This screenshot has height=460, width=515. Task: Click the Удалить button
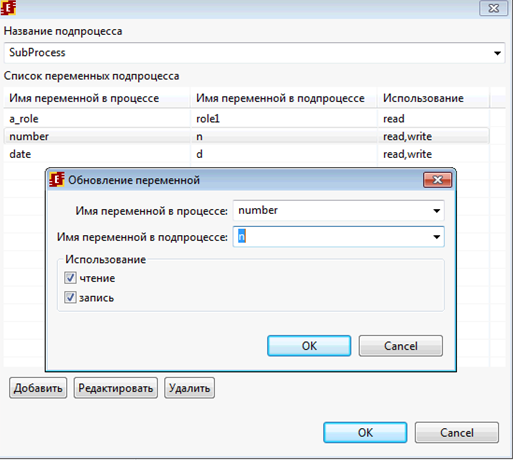pos(189,388)
